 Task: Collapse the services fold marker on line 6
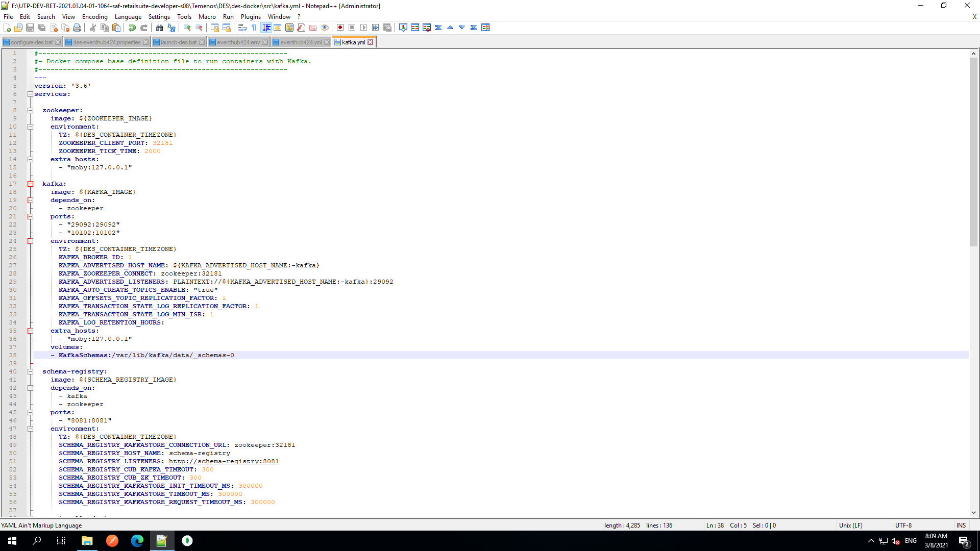pyautogui.click(x=30, y=94)
